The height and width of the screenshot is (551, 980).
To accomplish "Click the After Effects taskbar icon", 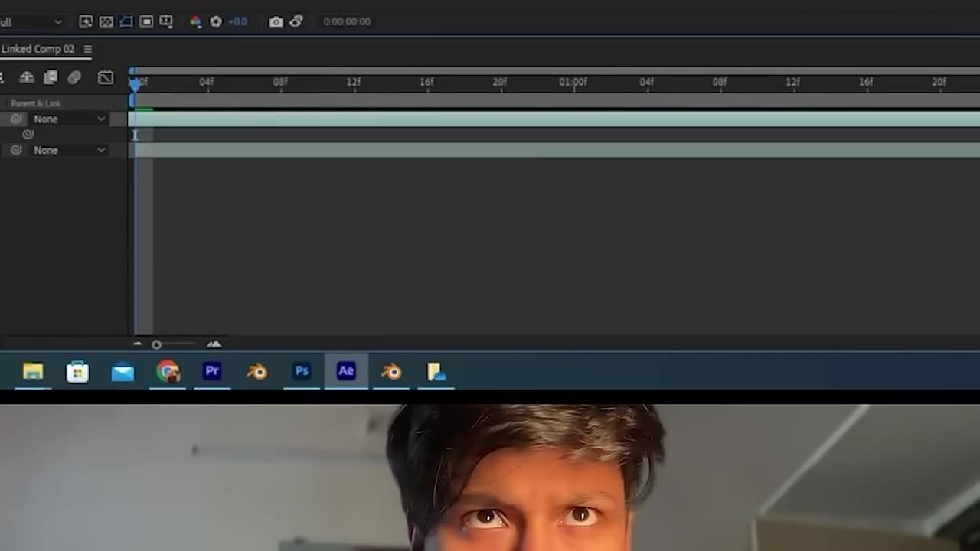I will pyautogui.click(x=346, y=372).
